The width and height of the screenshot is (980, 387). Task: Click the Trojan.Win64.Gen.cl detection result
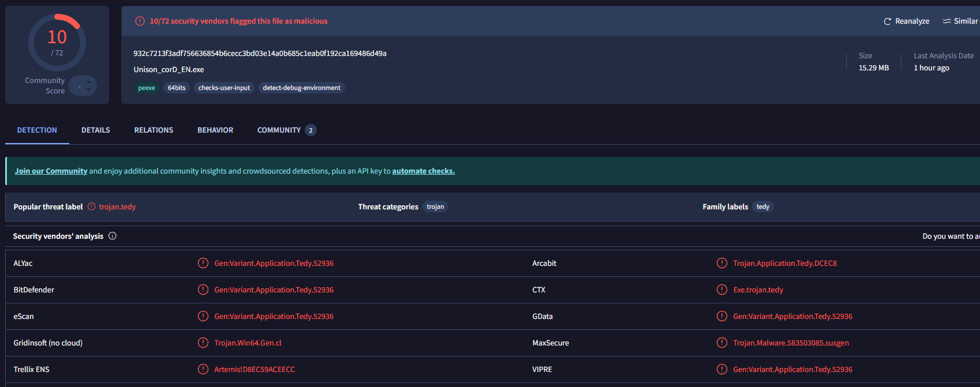click(x=248, y=343)
